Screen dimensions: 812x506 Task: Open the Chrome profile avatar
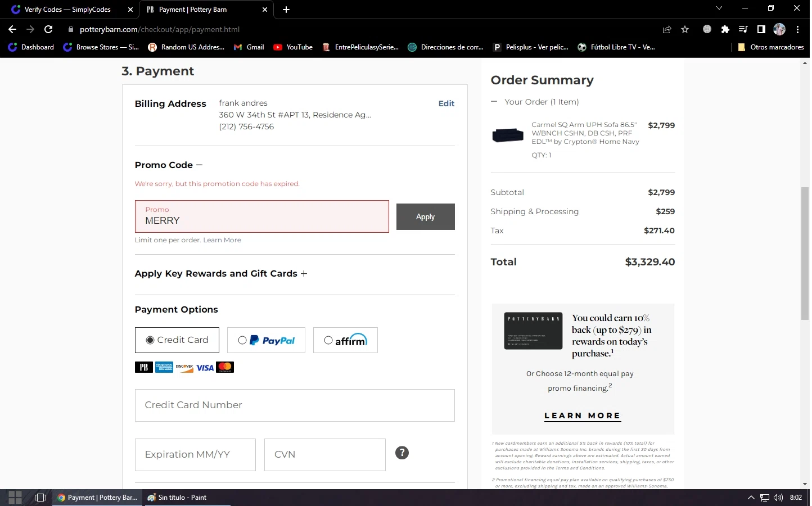[x=779, y=29]
